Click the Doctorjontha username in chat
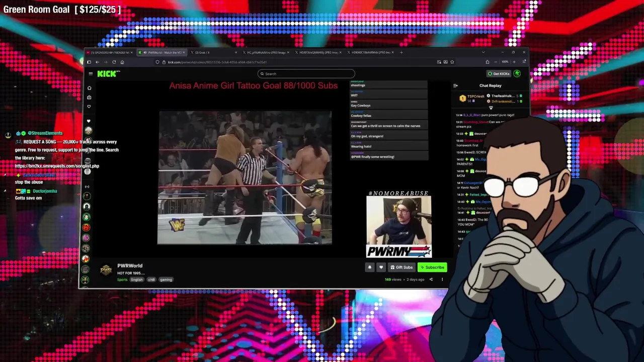This screenshot has width=644, height=362. (x=45, y=191)
